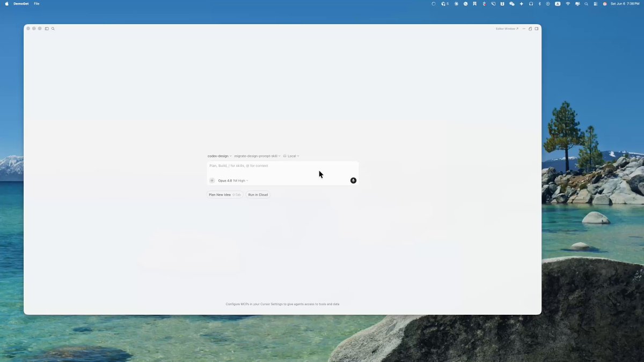Open the Local environment dropdown
The image size is (644, 362).
[x=291, y=156]
